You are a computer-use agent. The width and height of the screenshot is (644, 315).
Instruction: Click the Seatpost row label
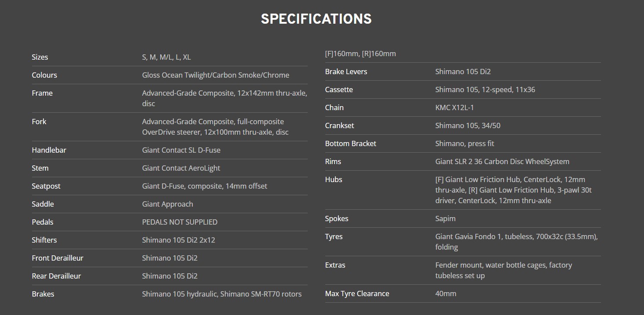pyautogui.click(x=46, y=186)
